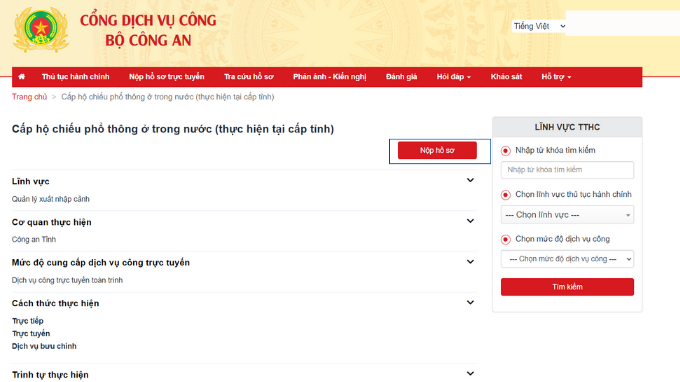
Task: Open the '--- Chọn lĩnh vực ---' dropdown
Action: pos(567,215)
